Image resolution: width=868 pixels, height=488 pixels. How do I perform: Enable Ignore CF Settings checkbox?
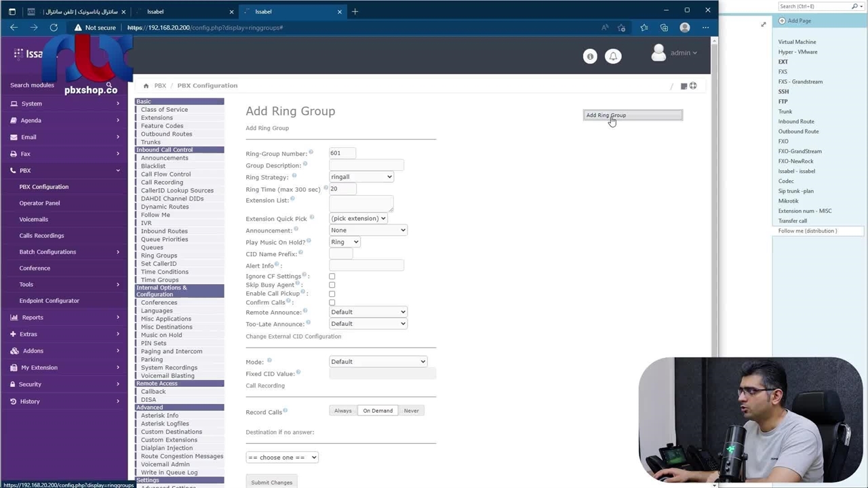point(332,277)
